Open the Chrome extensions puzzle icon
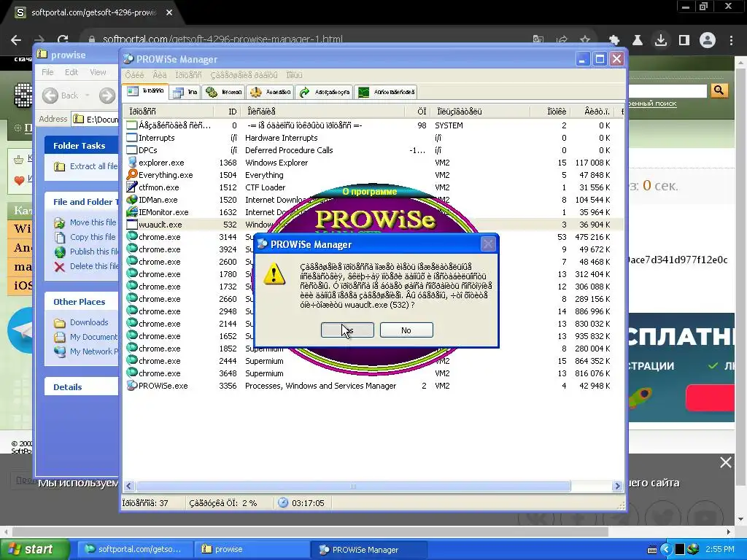The width and height of the screenshot is (747, 560). 614,40
